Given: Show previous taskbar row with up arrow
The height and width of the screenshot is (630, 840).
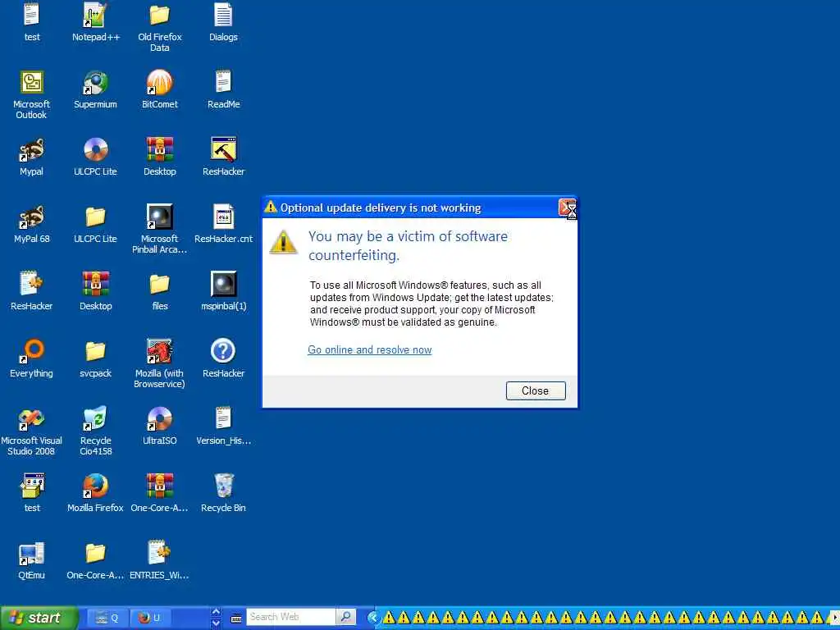Looking at the screenshot, I should coord(216,611).
